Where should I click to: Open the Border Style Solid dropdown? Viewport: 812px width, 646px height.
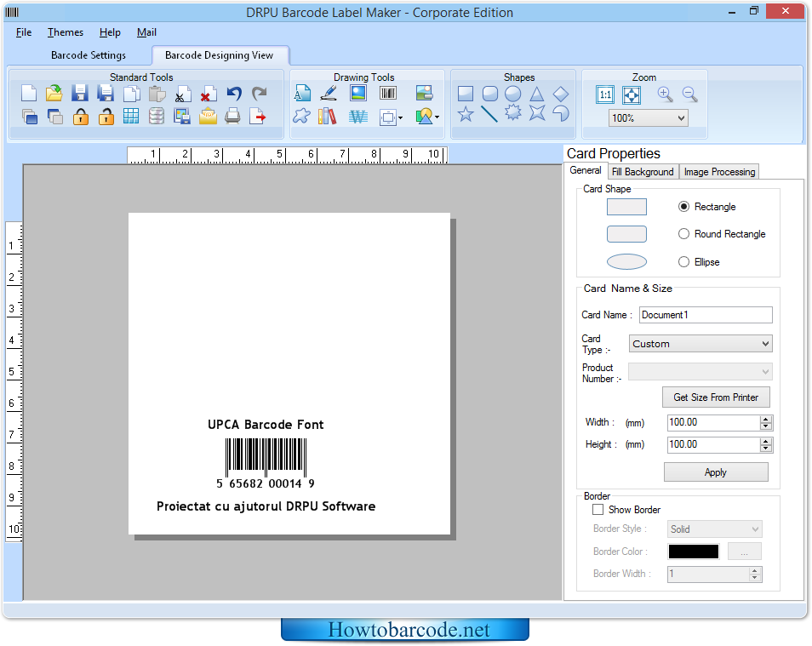(715, 529)
